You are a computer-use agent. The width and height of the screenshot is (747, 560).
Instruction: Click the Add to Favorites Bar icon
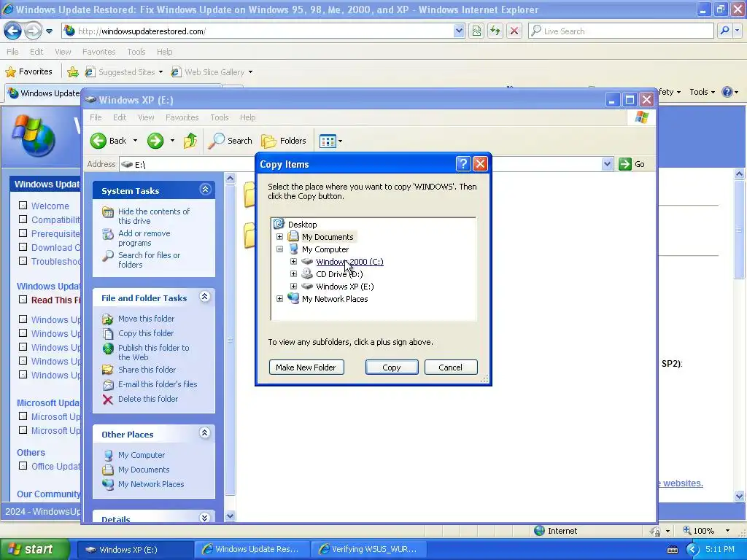pyautogui.click(x=73, y=72)
